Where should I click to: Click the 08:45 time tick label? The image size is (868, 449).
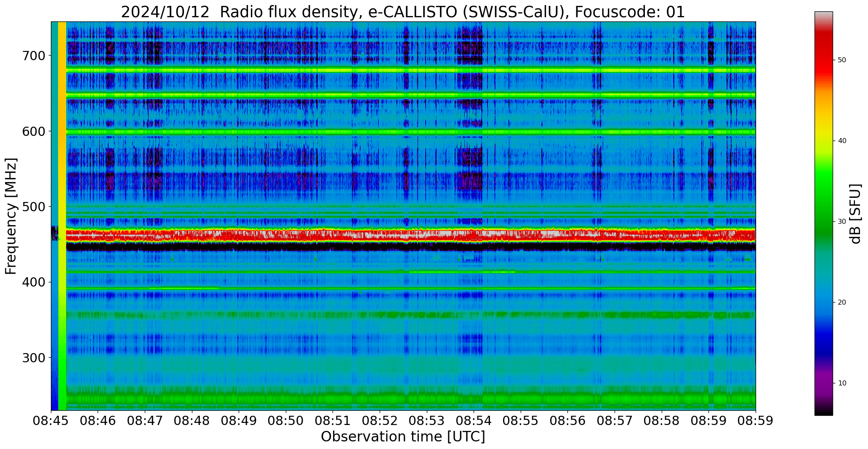(51, 421)
